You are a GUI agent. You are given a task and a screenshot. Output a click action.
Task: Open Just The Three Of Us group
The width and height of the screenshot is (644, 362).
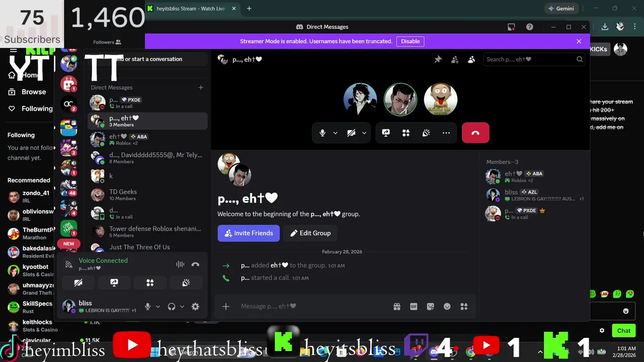coord(147,247)
